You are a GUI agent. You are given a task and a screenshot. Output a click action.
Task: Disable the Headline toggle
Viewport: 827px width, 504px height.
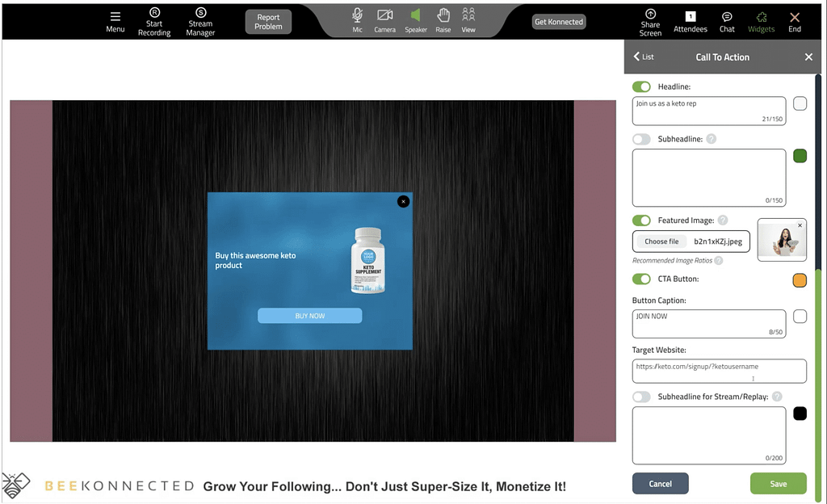click(641, 86)
